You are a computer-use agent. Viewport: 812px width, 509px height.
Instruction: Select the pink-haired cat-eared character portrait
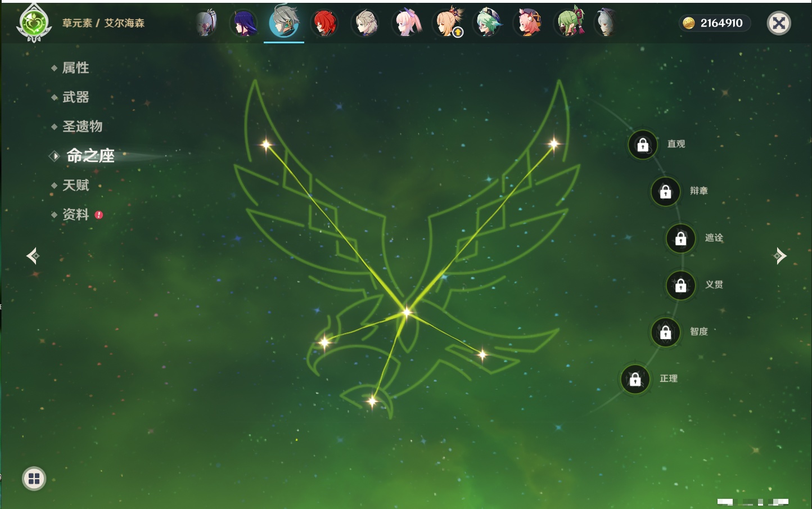click(x=529, y=24)
